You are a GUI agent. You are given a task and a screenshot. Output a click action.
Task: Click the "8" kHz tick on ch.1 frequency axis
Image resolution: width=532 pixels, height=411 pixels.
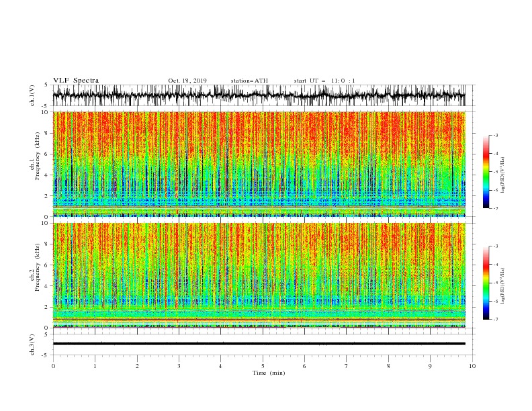coord(47,133)
